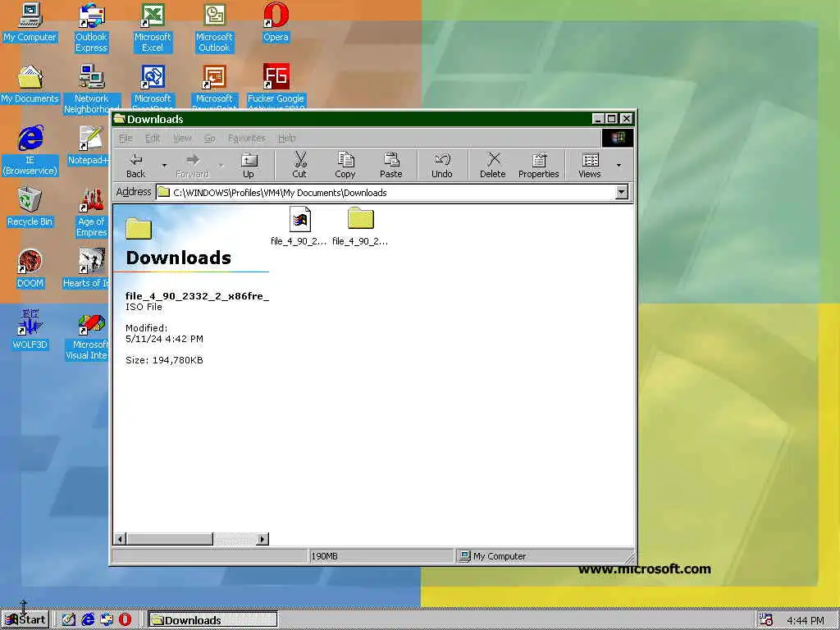This screenshot has width=840, height=630.
Task: Click the Paste toolbar button
Action: pyautogui.click(x=391, y=165)
